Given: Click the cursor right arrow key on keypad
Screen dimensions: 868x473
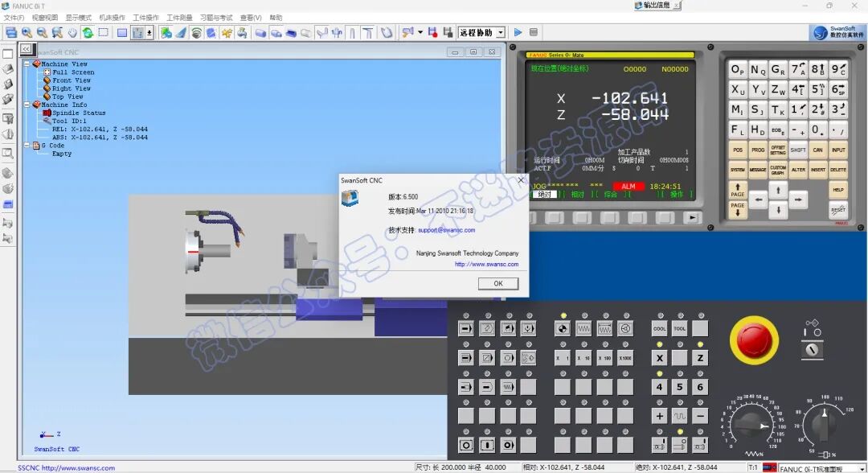Looking at the screenshot, I should pos(798,199).
